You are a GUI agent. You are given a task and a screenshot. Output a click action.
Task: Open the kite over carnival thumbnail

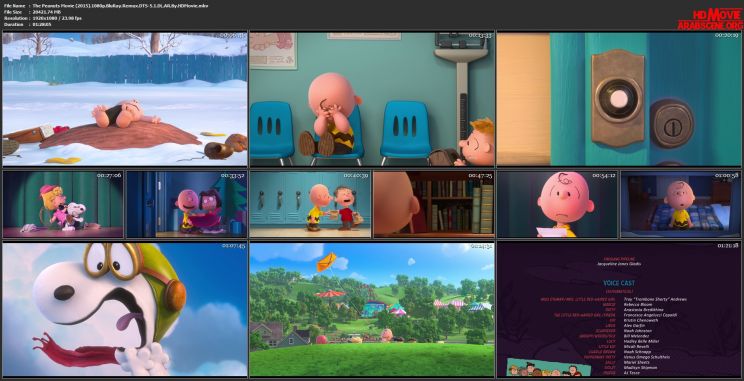click(x=372, y=309)
